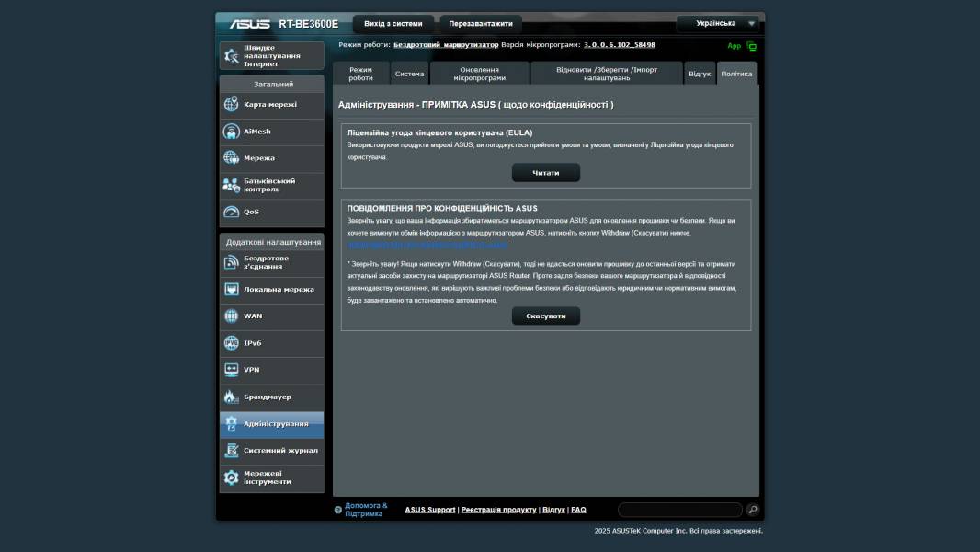The width and height of the screenshot is (980, 552).
Task: Open the Бездротовий маршрутизатор mode link
Action: pyautogui.click(x=446, y=45)
